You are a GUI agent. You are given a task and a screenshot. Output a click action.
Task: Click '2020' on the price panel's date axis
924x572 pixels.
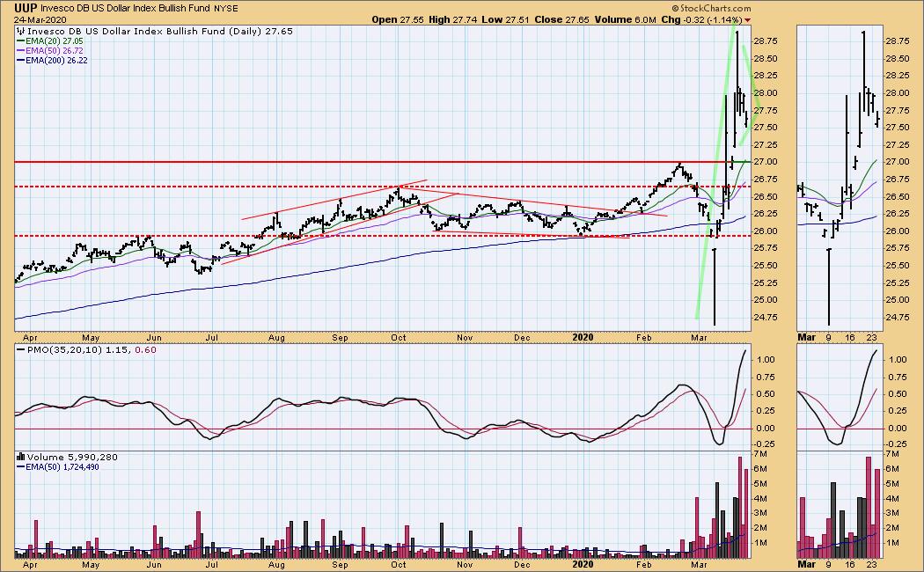tap(583, 338)
